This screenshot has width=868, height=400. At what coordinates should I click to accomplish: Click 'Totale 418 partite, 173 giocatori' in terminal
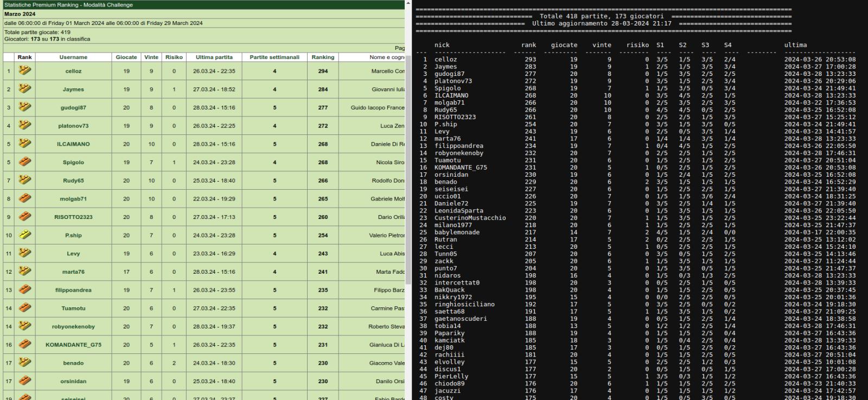click(602, 16)
